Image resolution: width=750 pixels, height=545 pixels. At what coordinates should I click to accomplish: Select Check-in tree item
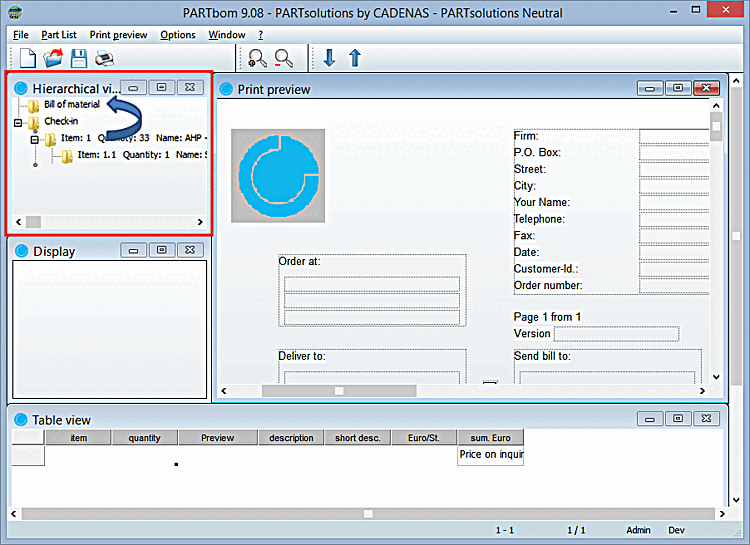click(61, 121)
